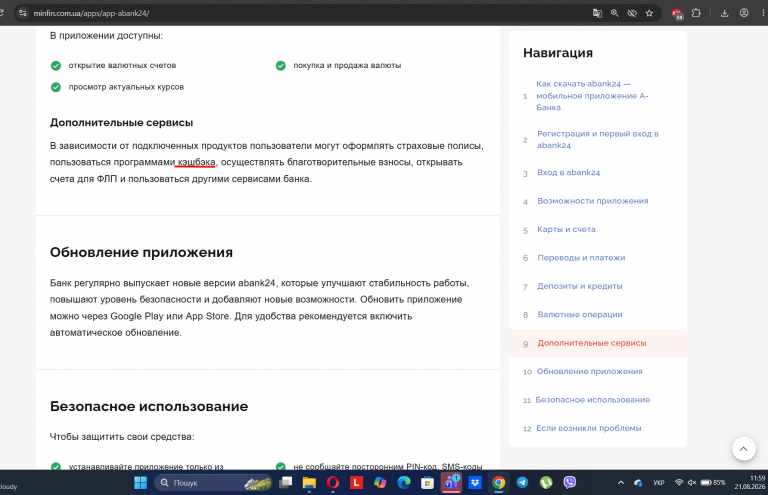768x495 pixels.
Task: Open the red L app on taskbar
Action: pyautogui.click(x=356, y=483)
